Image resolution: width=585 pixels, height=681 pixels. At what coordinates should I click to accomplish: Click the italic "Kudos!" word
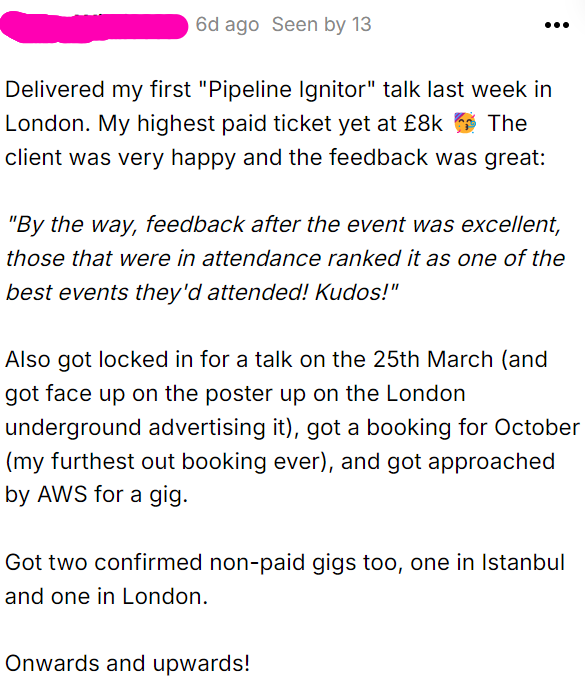coord(356,292)
